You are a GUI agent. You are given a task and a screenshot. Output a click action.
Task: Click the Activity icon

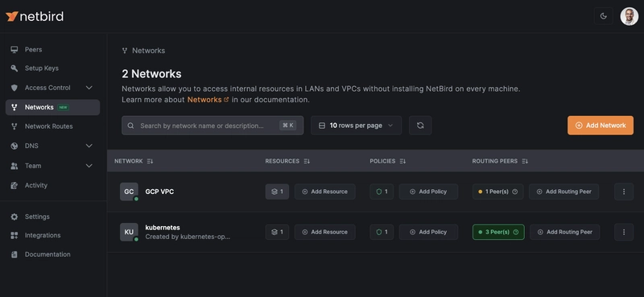tap(14, 185)
